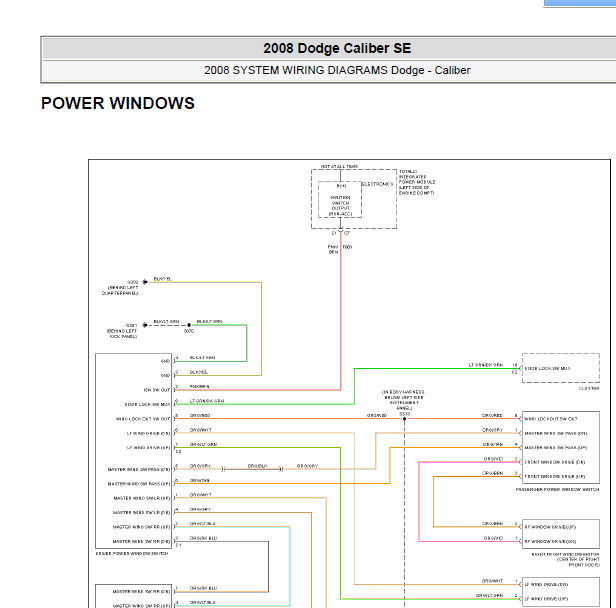Click the "ORG/BLK" wire segment label
616x608 pixels.
pyautogui.click(x=258, y=466)
